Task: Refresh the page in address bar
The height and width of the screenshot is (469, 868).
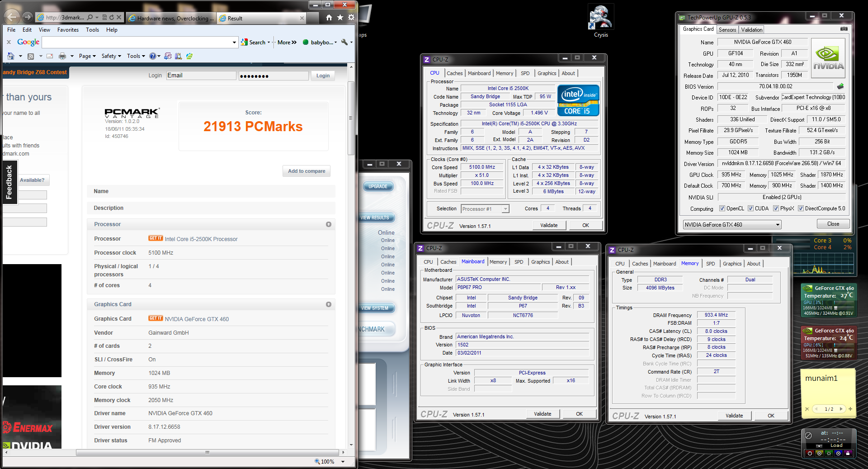Action: (112, 18)
